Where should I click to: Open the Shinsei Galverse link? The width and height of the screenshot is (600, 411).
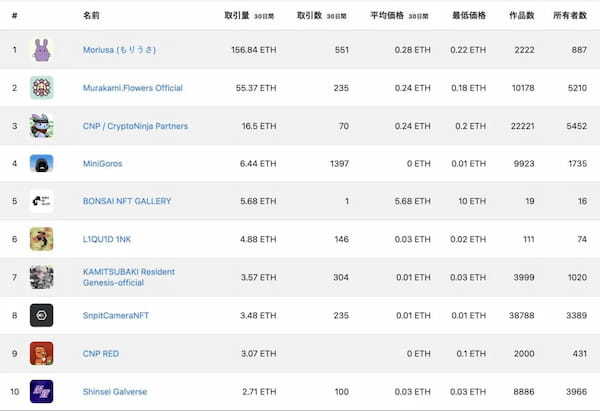[x=115, y=392]
